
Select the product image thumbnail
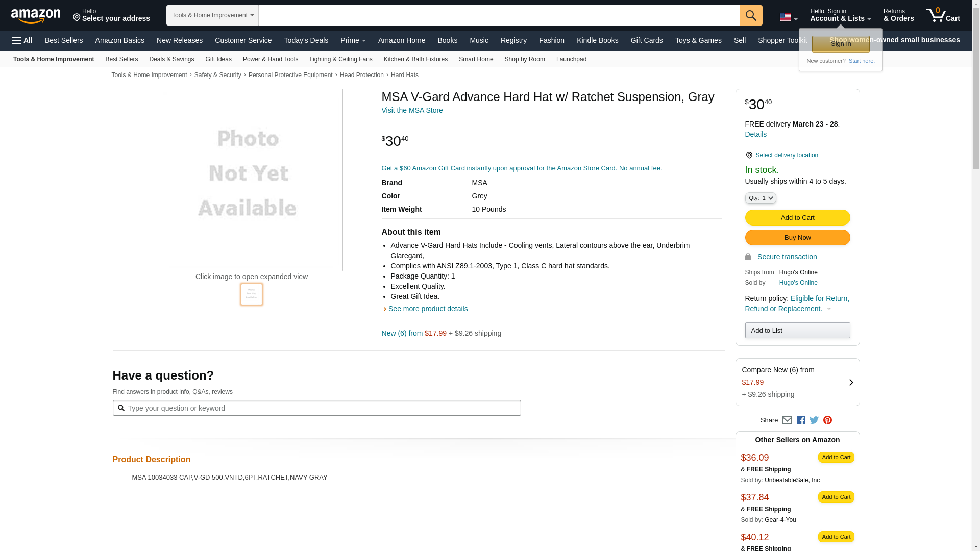pyautogui.click(x=252, y=294)
